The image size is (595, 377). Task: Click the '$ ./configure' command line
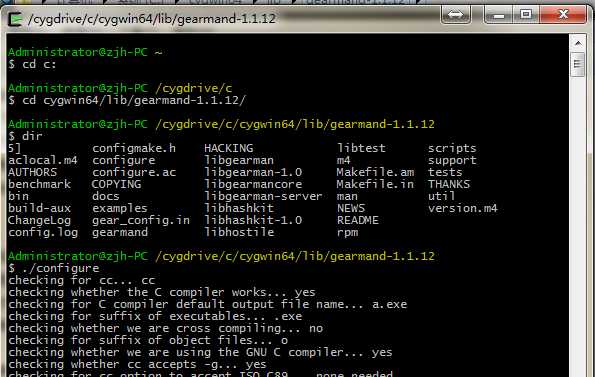point(54,269)
